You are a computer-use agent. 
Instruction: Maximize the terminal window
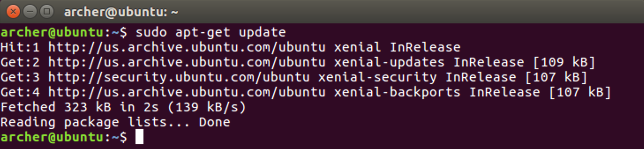[x=47, y=12]
